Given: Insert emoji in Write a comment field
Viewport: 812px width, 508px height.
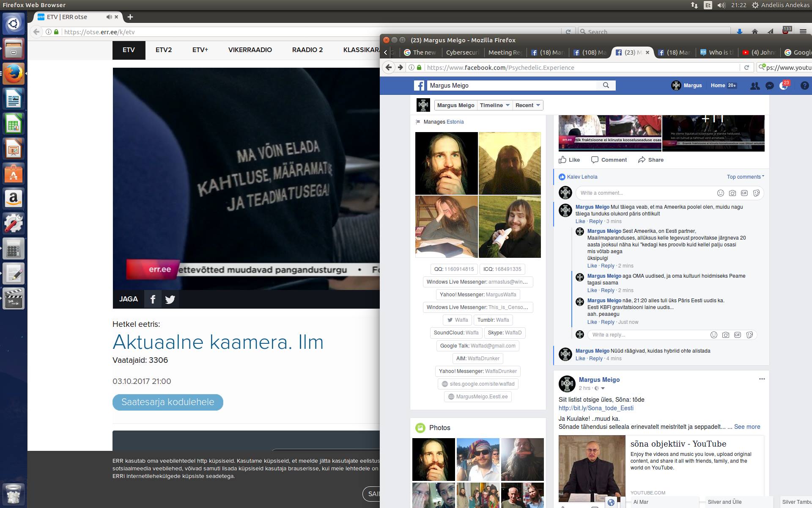Looking at the screenshot, I should (721, 193).
